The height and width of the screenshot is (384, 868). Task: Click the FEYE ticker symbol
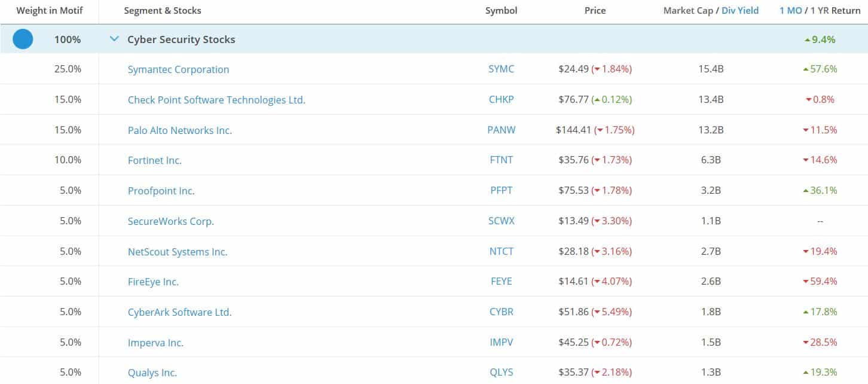pyautogui.click(x=501, y=281)
